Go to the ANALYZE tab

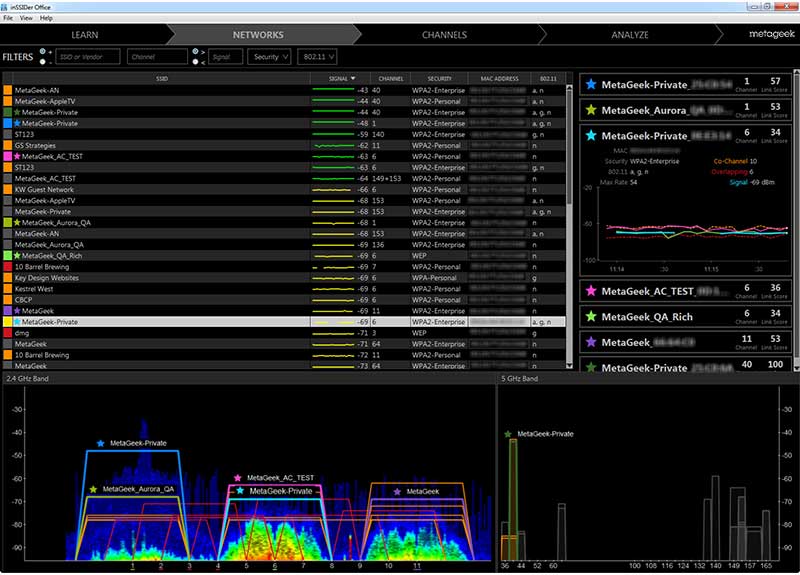pos(630,34)
